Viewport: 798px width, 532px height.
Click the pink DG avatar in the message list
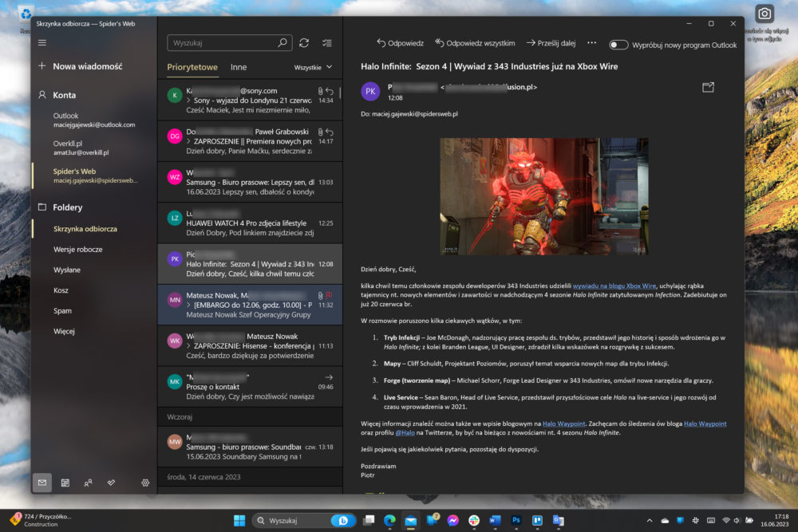175,136
